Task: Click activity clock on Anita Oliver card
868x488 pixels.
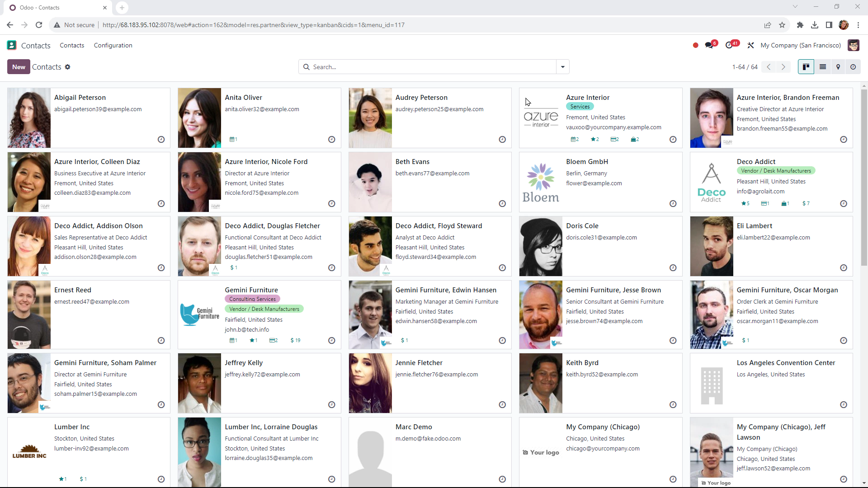Action: pos(331,140)
